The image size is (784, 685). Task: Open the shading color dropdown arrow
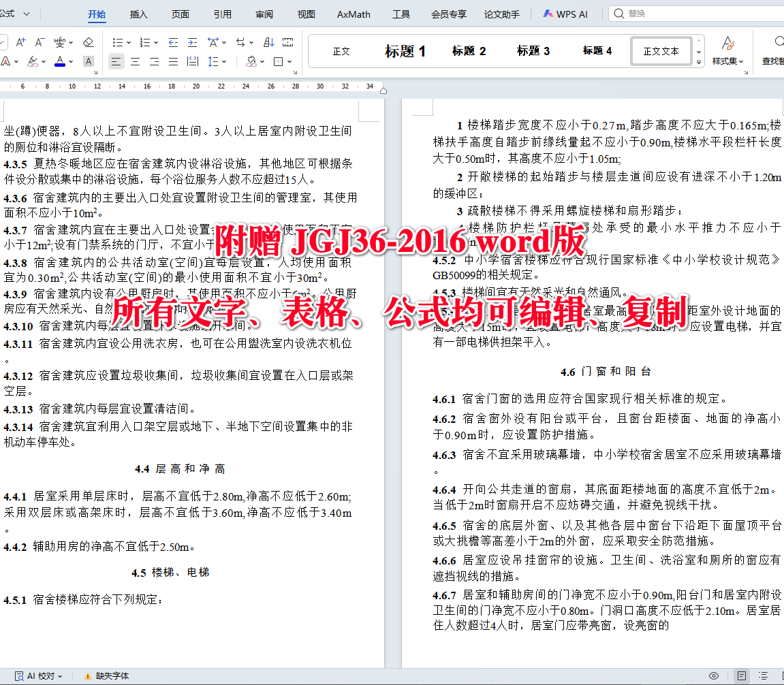click(262, 61)
